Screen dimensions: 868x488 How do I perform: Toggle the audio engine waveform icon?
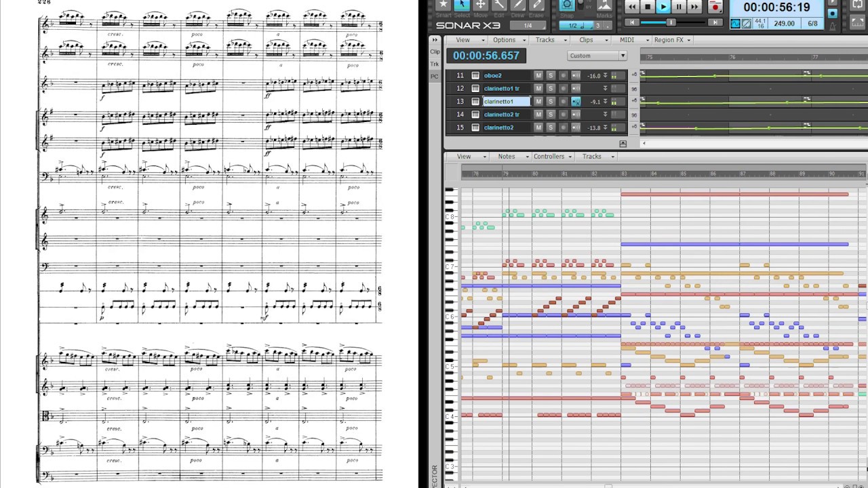(735, 24)
